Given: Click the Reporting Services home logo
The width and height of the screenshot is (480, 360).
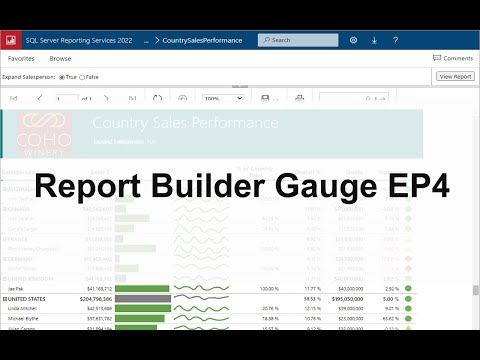Looking at the screenshot, I should tap(11, 40).
